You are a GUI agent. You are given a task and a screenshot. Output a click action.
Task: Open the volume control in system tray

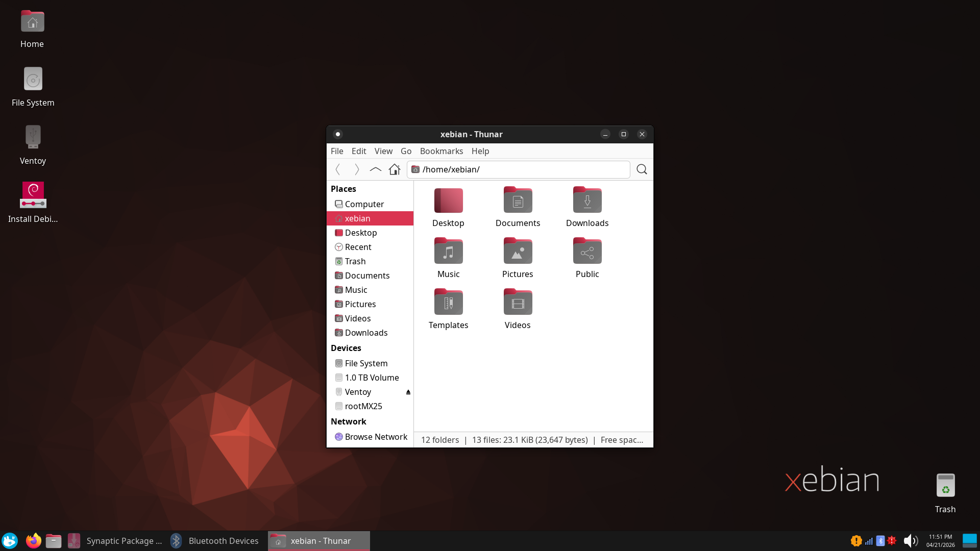(910, 541)
